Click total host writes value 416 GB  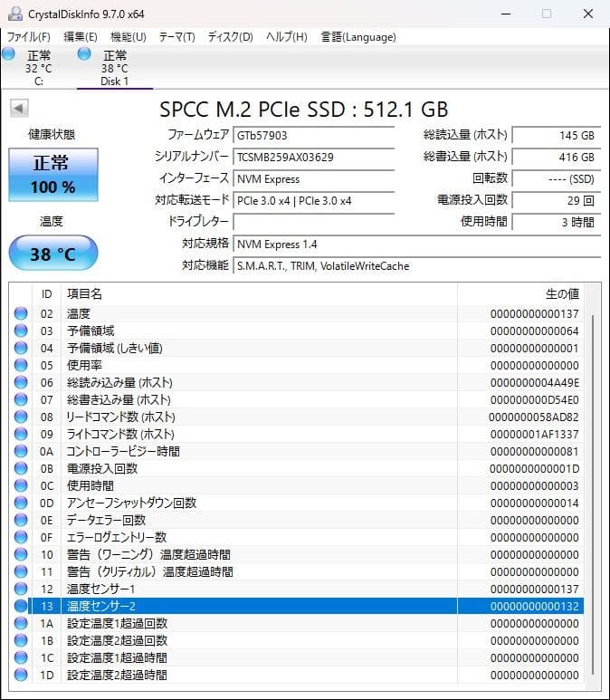point(556,158)
